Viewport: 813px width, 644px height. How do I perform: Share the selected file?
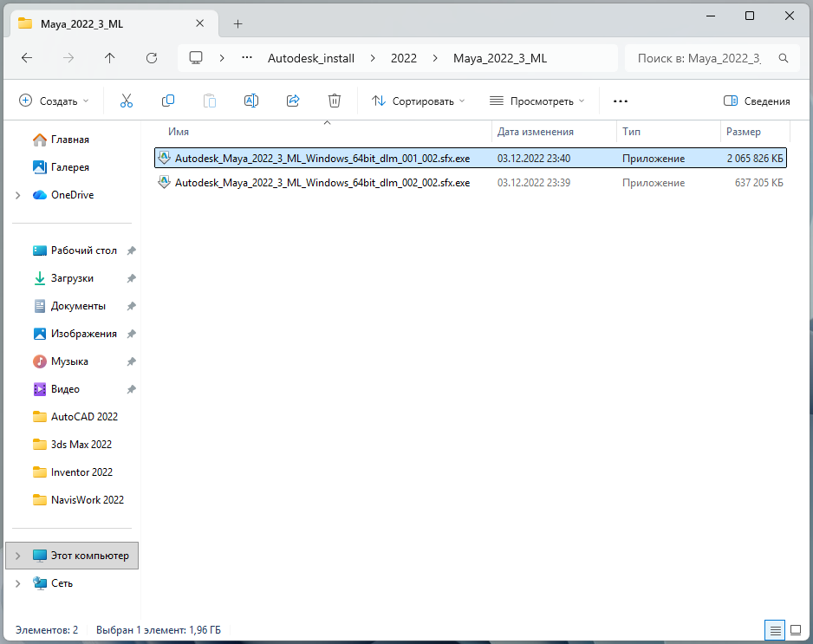point(293,101)
